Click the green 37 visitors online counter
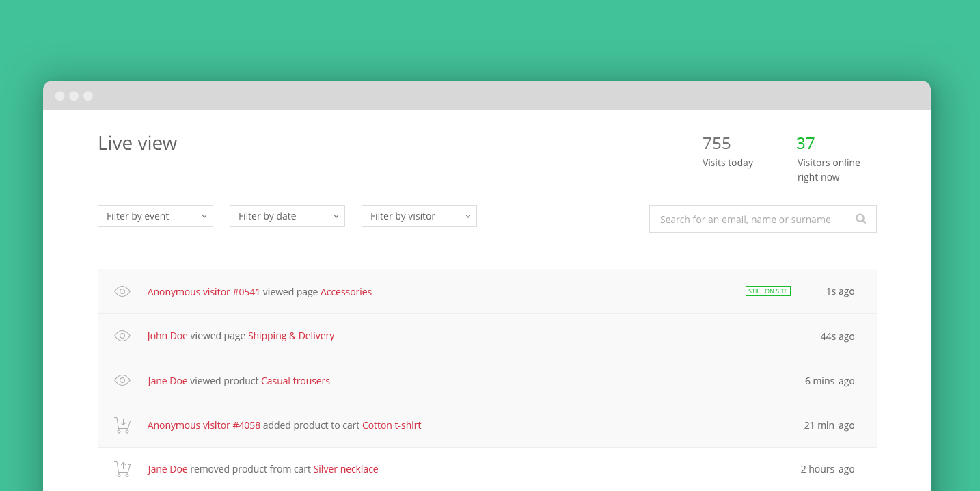This screenshot has height=491, width=980. [x=806, y=144]
